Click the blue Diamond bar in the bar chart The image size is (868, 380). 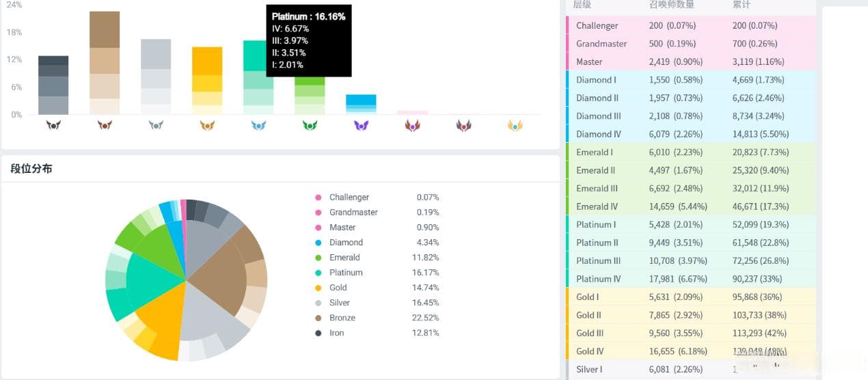point(361,104)
